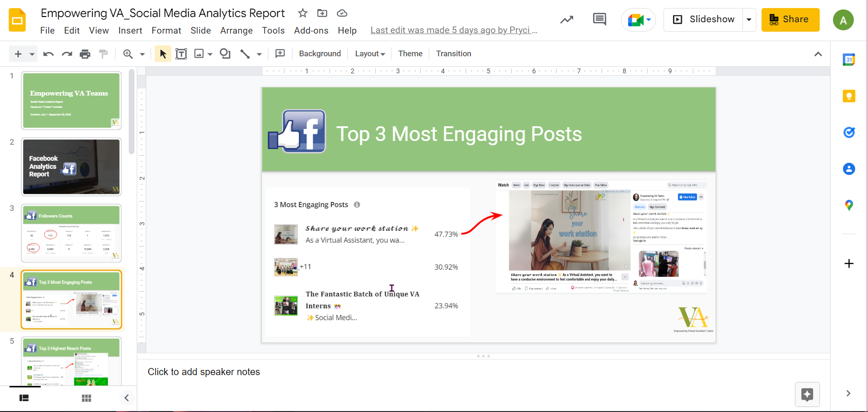Hide the menus with the up chevron
Screen dimensions: 868x412
pos(818,54)
